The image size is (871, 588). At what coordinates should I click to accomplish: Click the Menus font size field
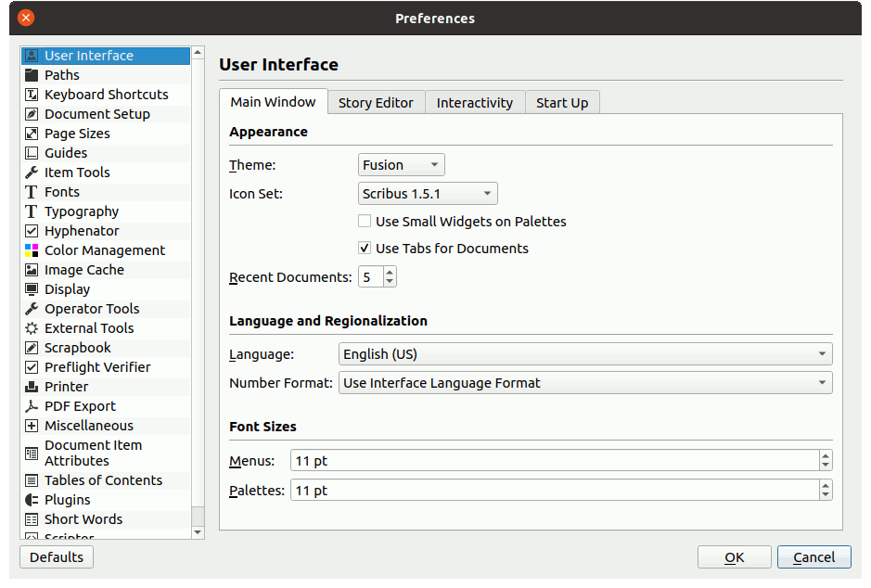pos(554,461)
